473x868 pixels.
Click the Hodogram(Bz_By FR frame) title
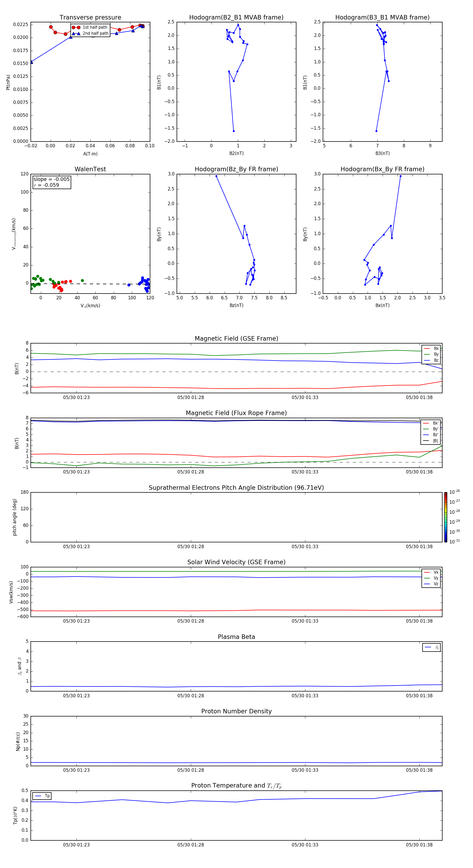236,169
